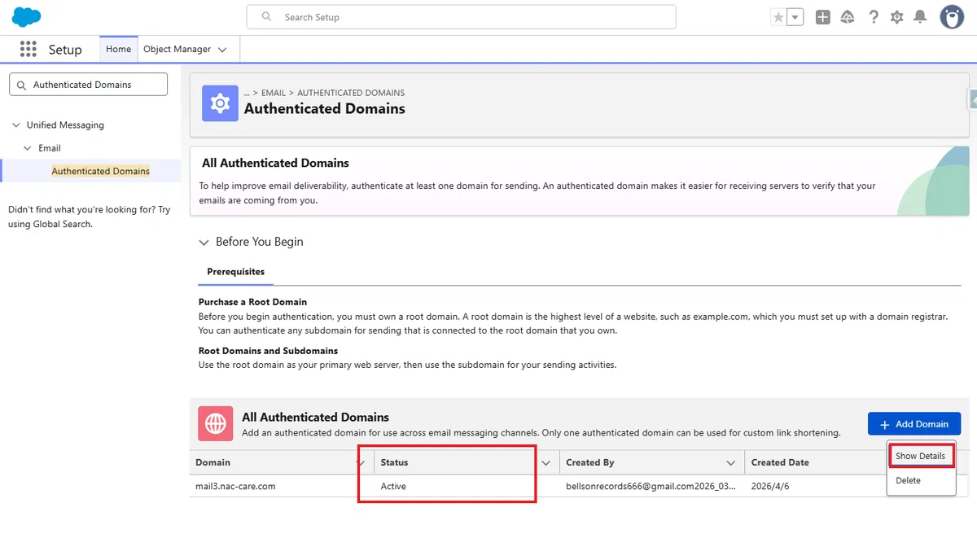Open the Global Actions plus icon
Viewport: 977px width, 560px height.
click(x=823, y=17)
